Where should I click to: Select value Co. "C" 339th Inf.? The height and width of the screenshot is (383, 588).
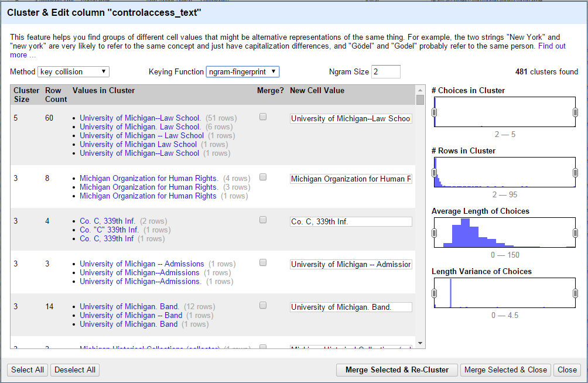coord(109,230)
